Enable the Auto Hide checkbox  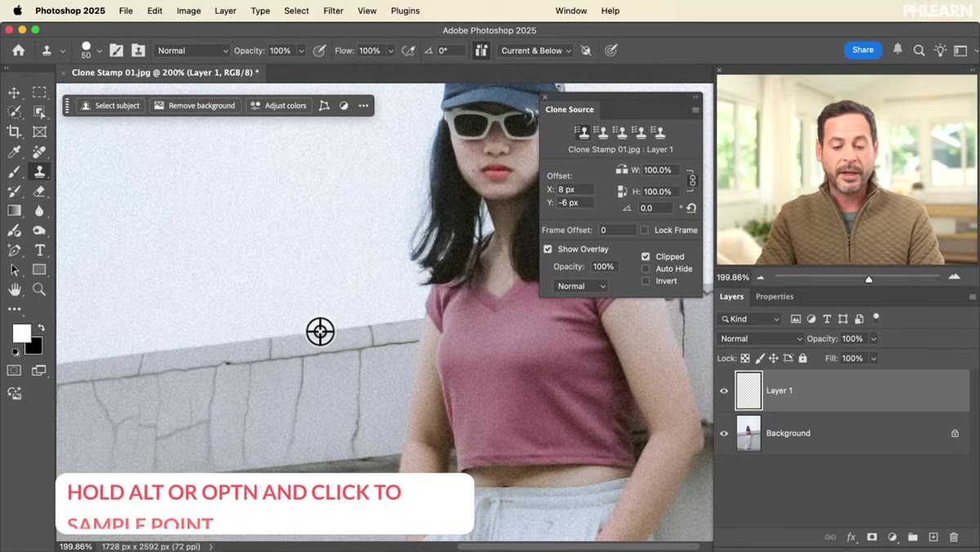[x=645, y=269]
